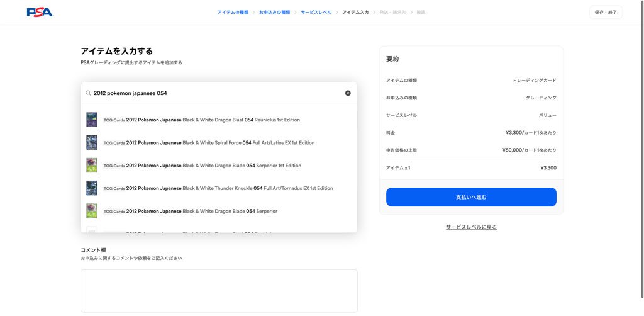Go to お申込みの種類 breadcrumb step
Screen dimensions: 644x316
(x=274, y=13)
